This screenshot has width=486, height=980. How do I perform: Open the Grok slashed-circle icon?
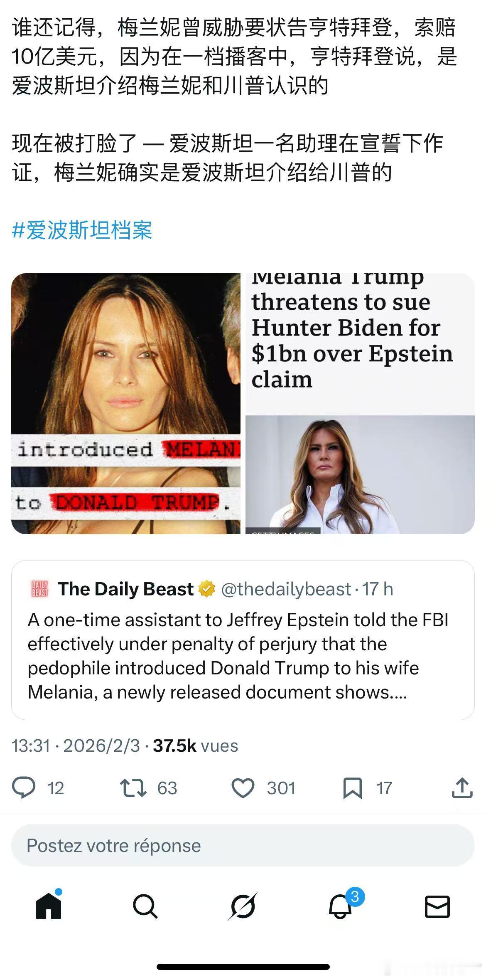243,906
